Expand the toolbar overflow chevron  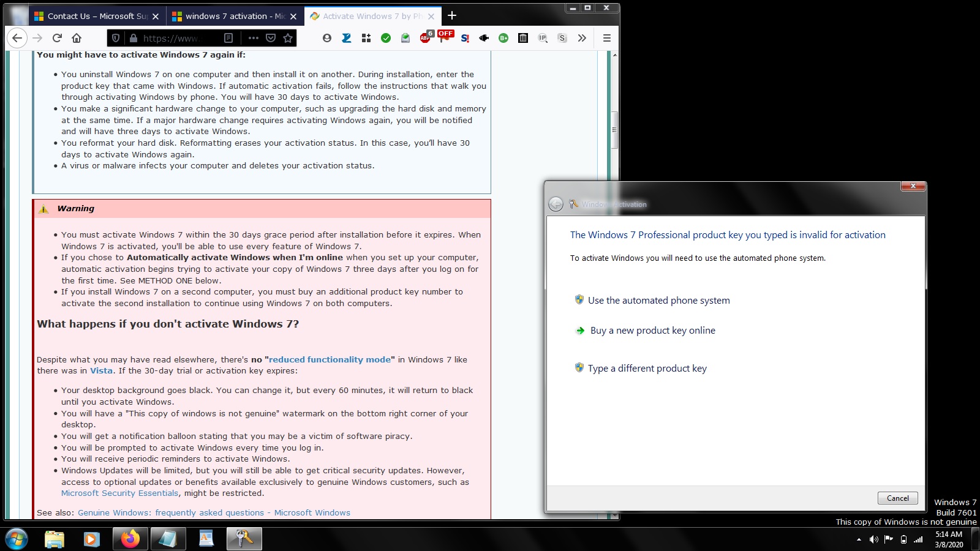[x=582, y=38]
